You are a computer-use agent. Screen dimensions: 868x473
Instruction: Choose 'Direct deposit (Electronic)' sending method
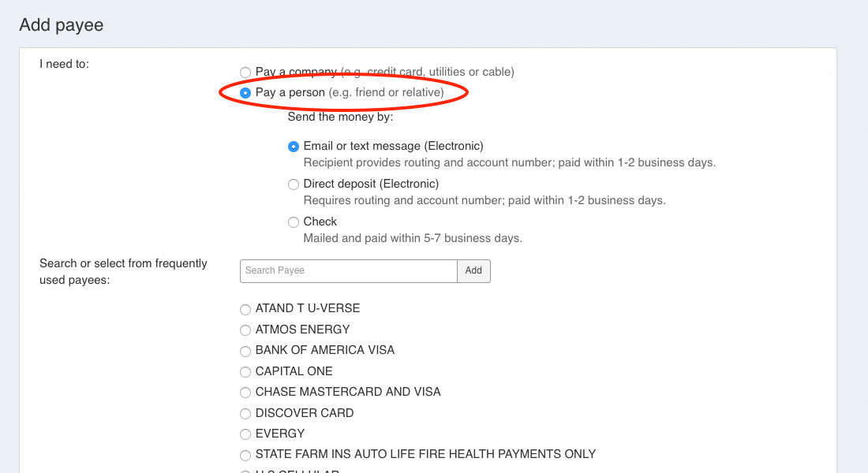point(294,184)
